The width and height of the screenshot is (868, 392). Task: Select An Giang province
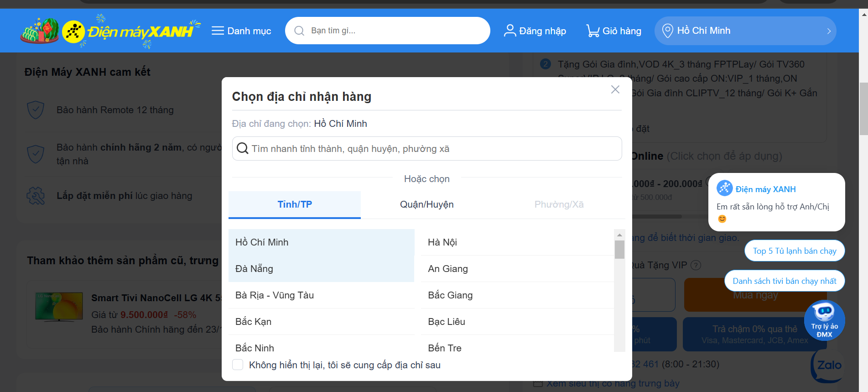(517, 269)
